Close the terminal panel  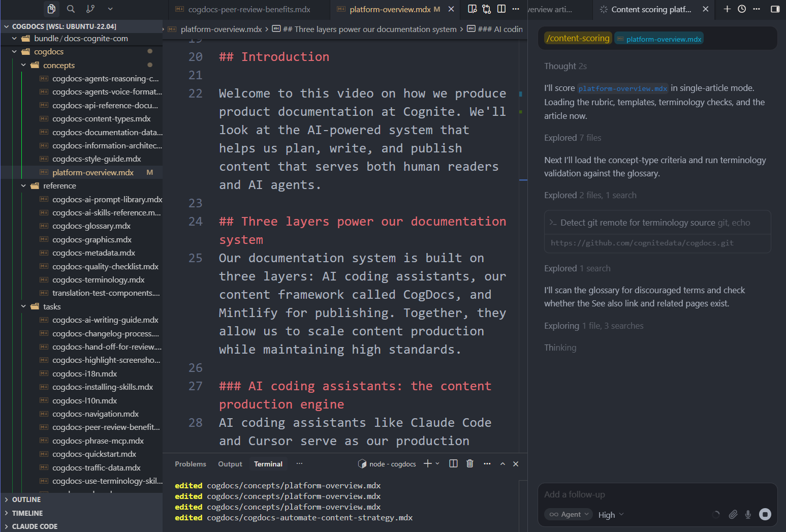[516, 463]
